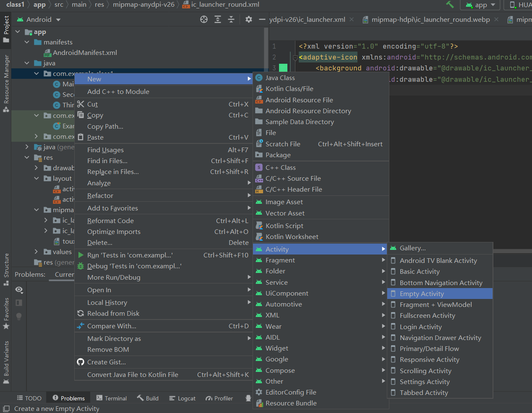Open the Service submenu
The image size is (532, 413).
coord(320,283)
